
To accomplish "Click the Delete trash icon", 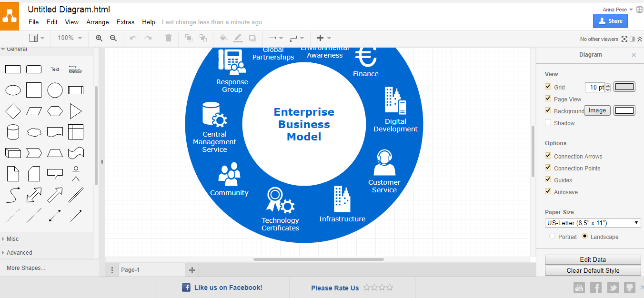I will point(169,38).
